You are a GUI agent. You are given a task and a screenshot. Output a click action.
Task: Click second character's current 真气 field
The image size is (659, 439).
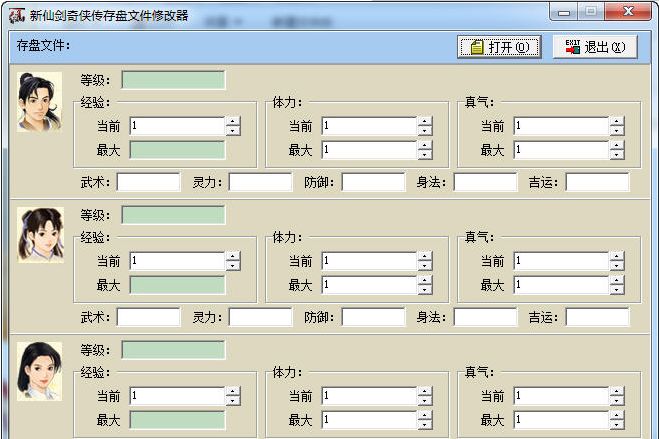coord(561,261)
